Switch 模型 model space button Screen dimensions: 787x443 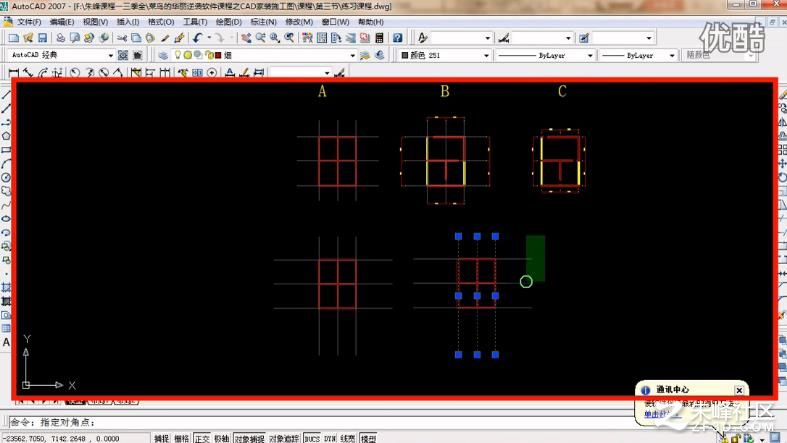point(368,438)
